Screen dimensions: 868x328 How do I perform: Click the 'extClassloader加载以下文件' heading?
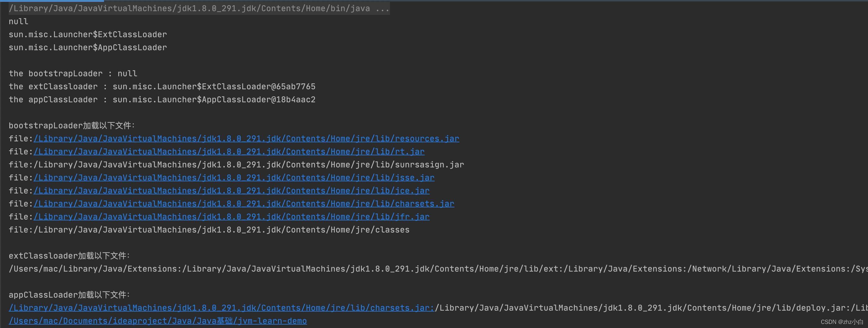click(69, 256)
